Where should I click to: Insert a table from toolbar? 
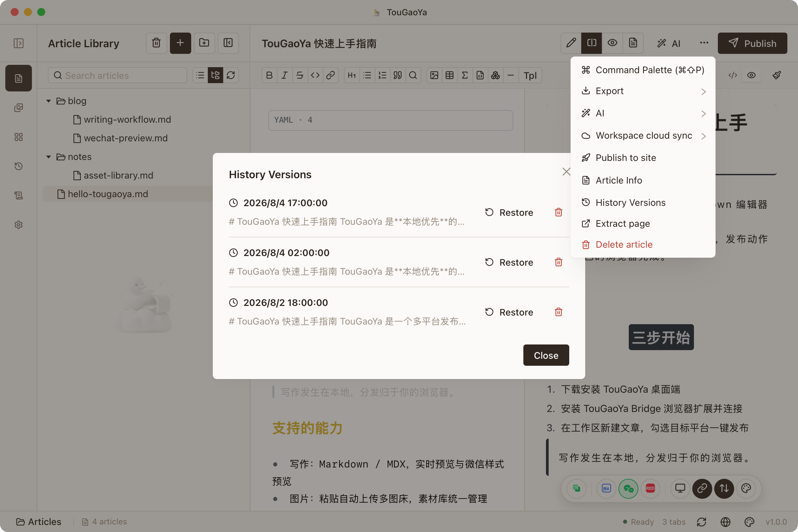450,75
